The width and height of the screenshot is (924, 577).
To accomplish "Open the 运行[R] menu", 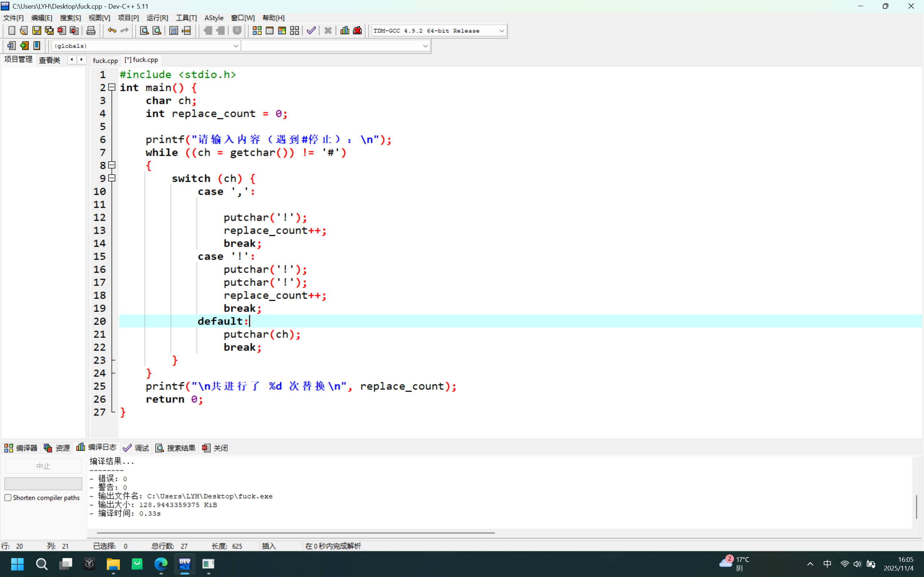I will (x=157, y=18).
